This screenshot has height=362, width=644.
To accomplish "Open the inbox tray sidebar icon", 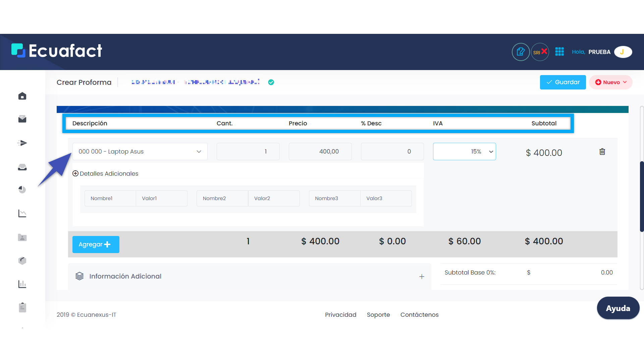I will (x=22, y=167).
